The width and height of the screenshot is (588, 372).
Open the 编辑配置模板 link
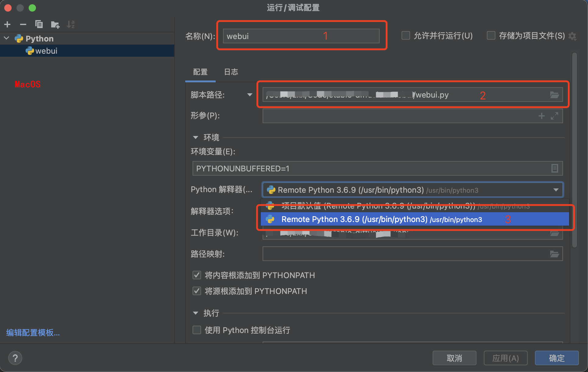coord(33,332)
